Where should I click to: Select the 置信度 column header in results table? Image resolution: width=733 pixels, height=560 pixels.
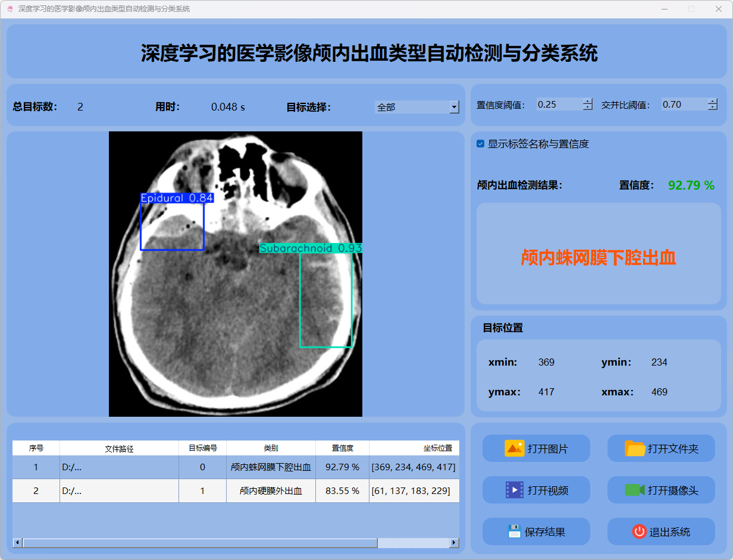[x=342, y=448]
